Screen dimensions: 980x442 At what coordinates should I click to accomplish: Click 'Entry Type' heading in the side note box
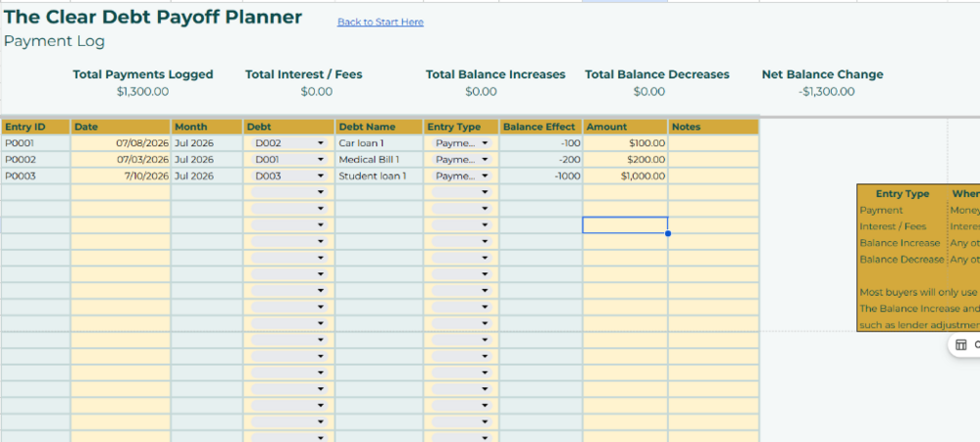(903, 194)
